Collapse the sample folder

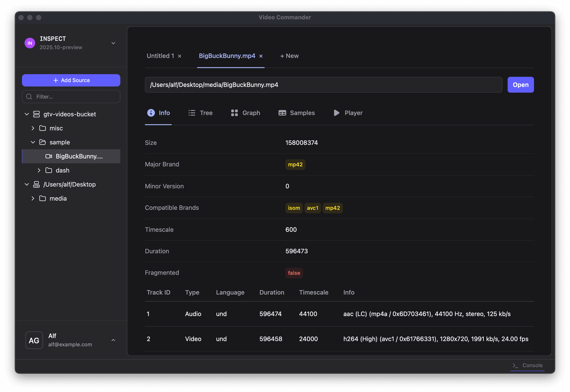[33, 142]
